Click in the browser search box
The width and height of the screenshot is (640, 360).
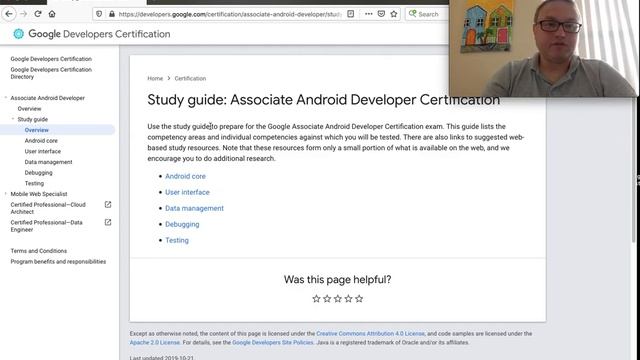tap(427, 14)
